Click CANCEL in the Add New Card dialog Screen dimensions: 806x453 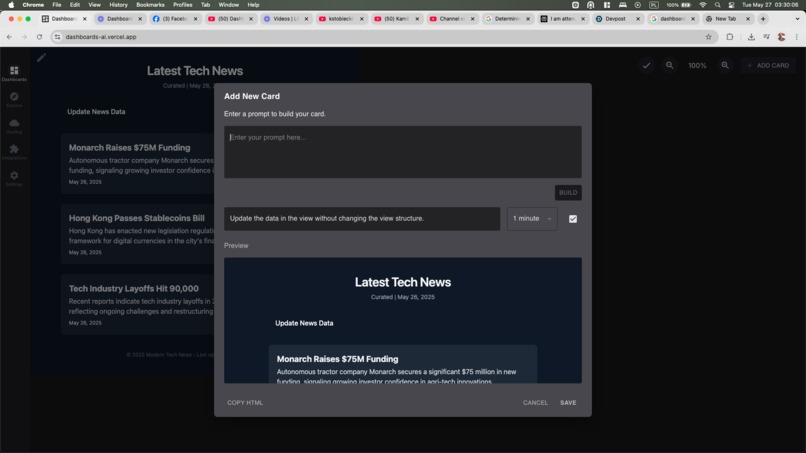535,403
